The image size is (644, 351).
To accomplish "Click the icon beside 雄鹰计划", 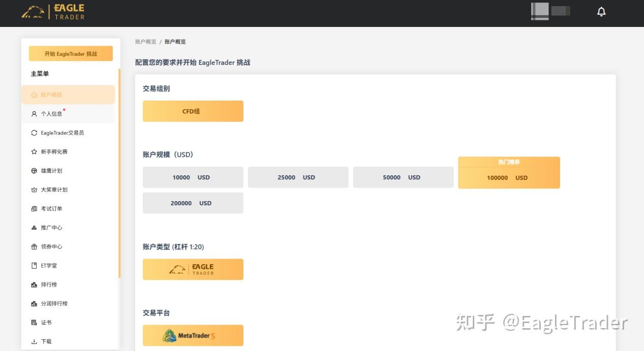I will point(34,171).
